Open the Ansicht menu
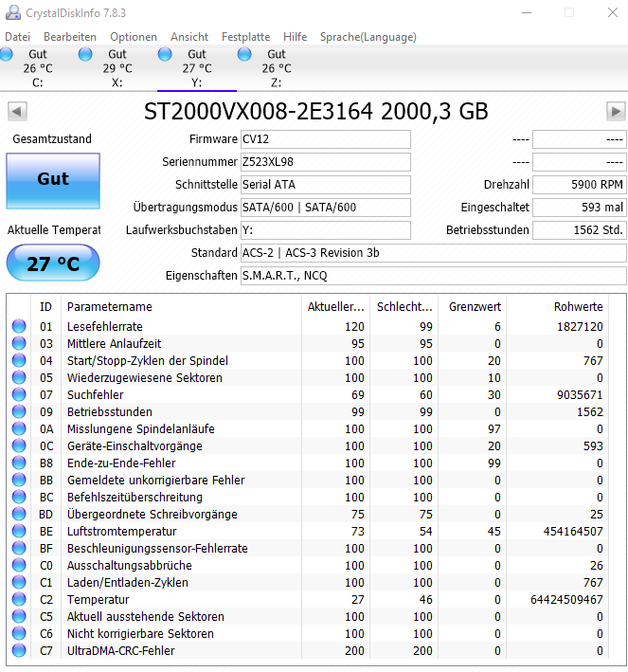The height and width of the screenshot is (672, 628). coord(189,37)
